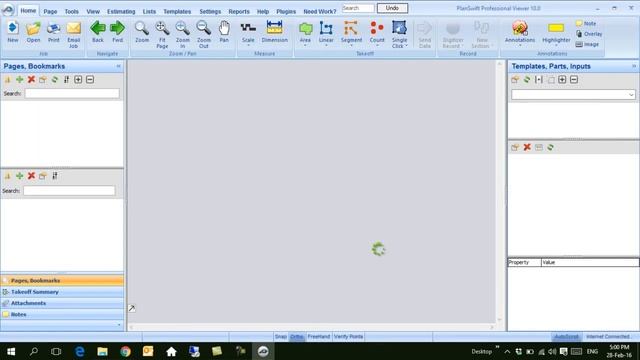
Task: Expand all with the plus box in Pages toolbar
Action: pos(78,80)
